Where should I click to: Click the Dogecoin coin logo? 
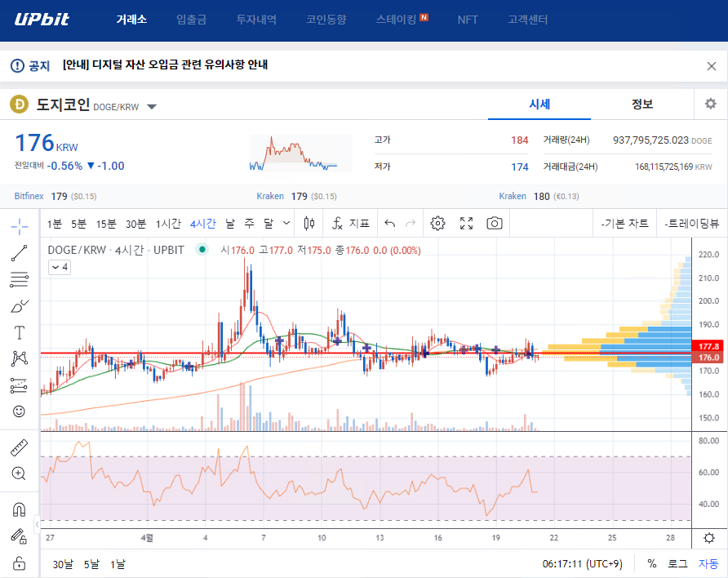(20, 104)
